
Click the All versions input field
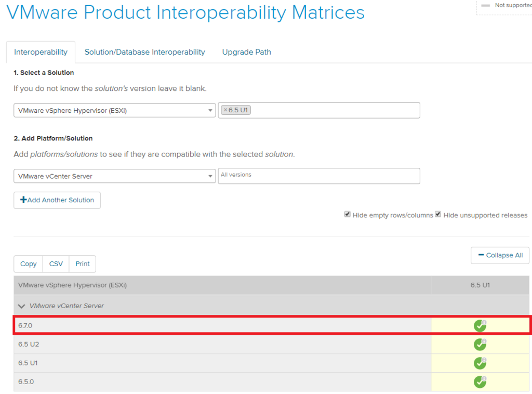pyautogui.click(x=319, y=176)
